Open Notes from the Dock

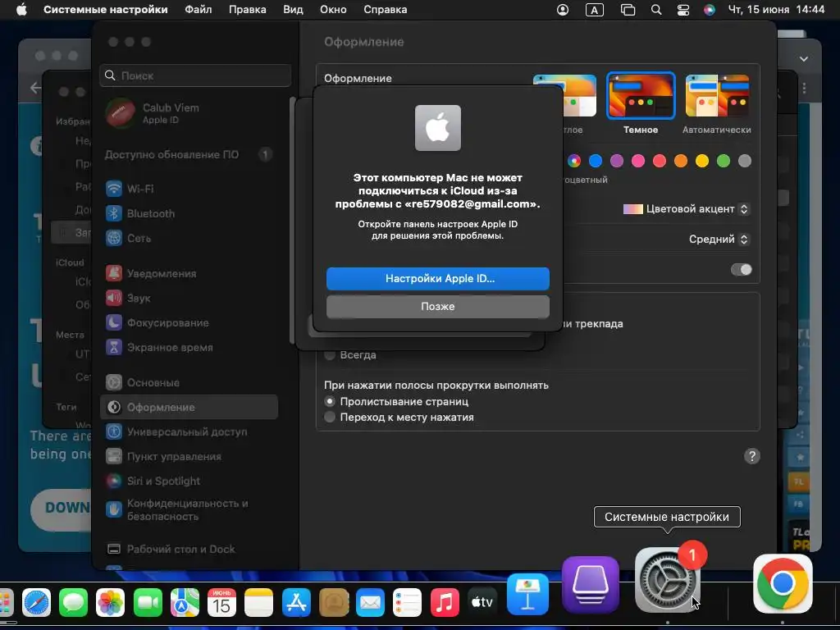pyautogui.click(x=258, y=603)
